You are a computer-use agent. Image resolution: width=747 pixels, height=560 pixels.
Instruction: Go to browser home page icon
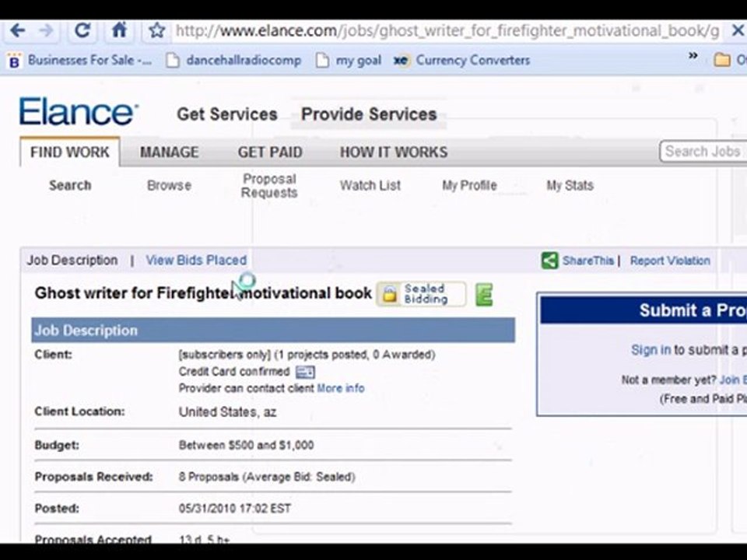pyautogui.click(x=119, y=30)
